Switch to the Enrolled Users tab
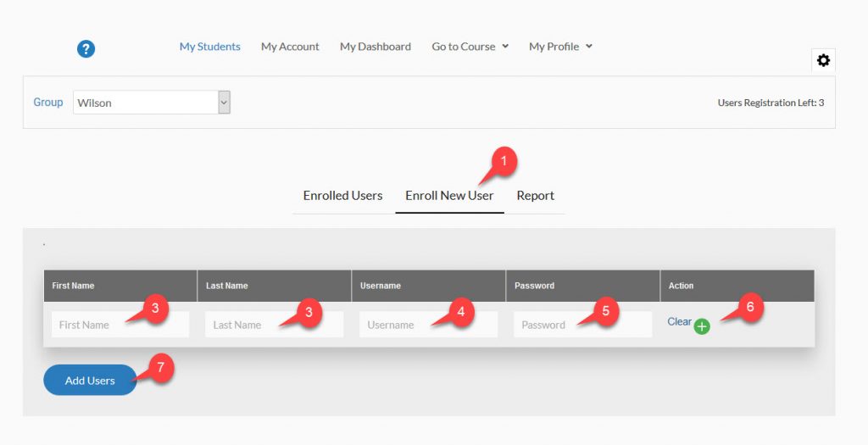Image resolution: width=868 pixels, height=445 pixels. (342, 196)
